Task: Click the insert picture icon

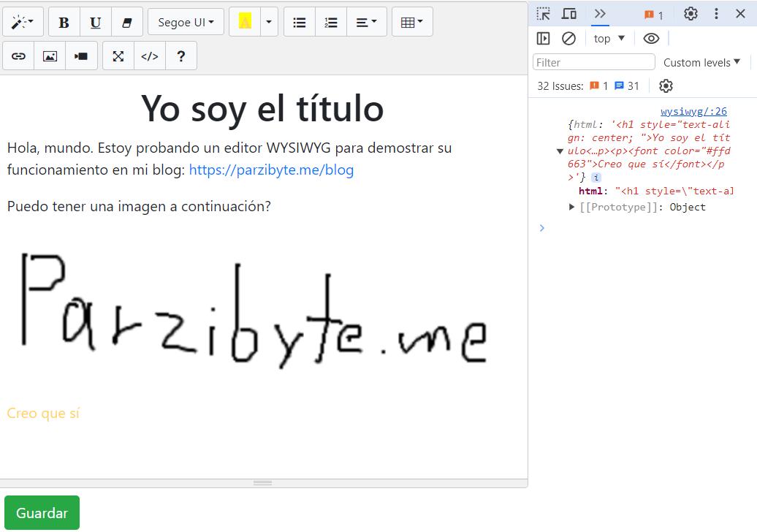Action: coord(50,56)
